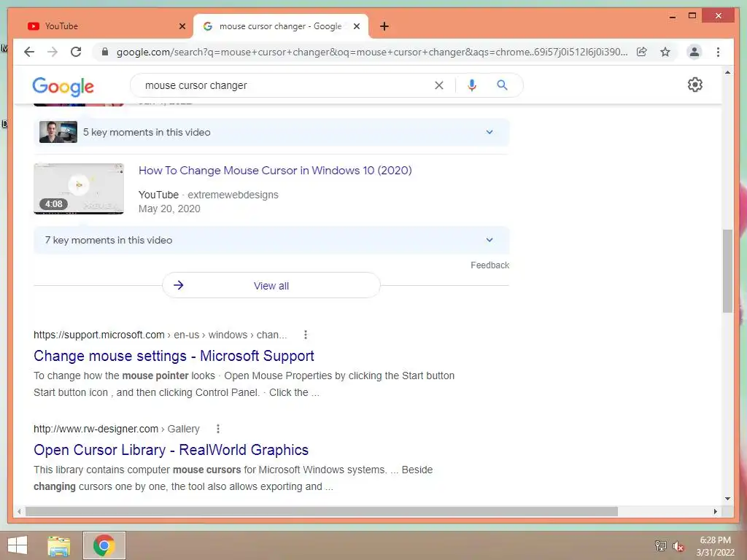Viewport: 747px width, 560px height.
Task: Open a new browser tab
Action: point(384,26)
